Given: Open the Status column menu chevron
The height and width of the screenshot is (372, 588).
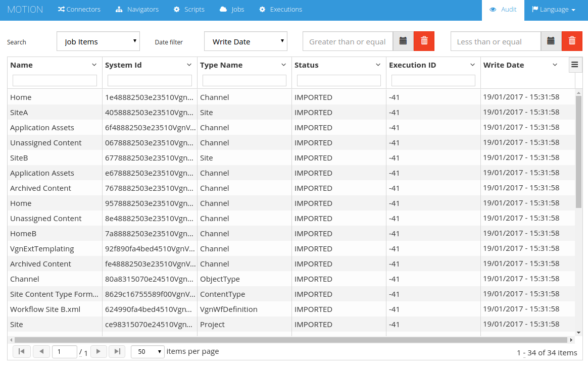Looking at the screenshot, I should (378, 65).
